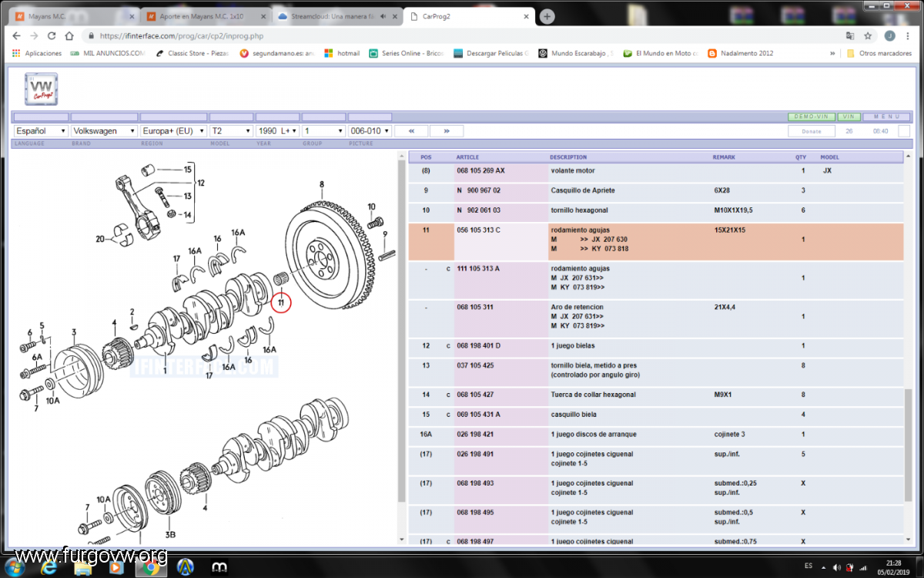Click the VIN button
This screenshot has height=578, width=924.
(x=849, y=116)
